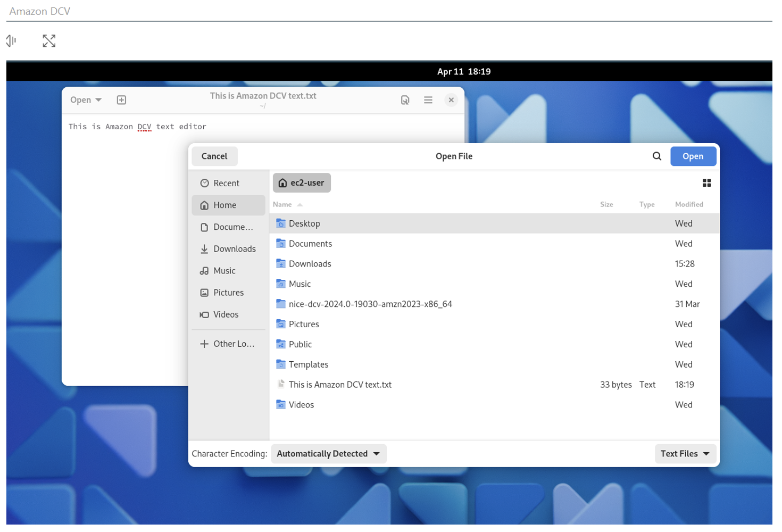Close the text editor window

451,100
